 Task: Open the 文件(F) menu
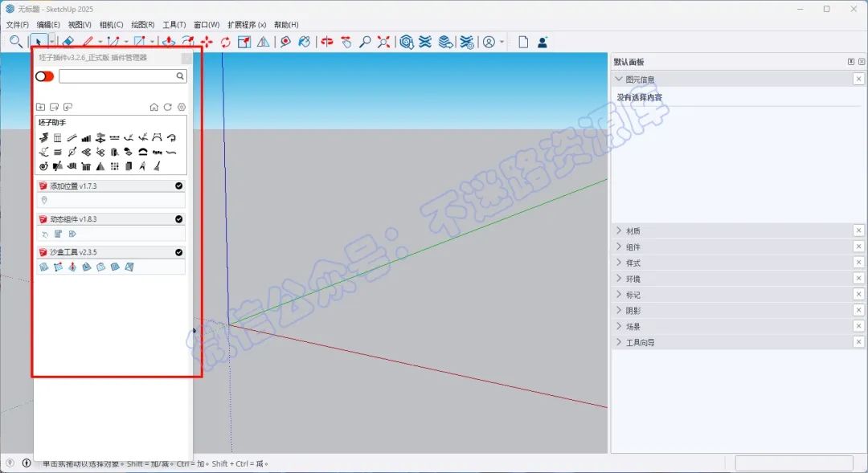[17, 24]
